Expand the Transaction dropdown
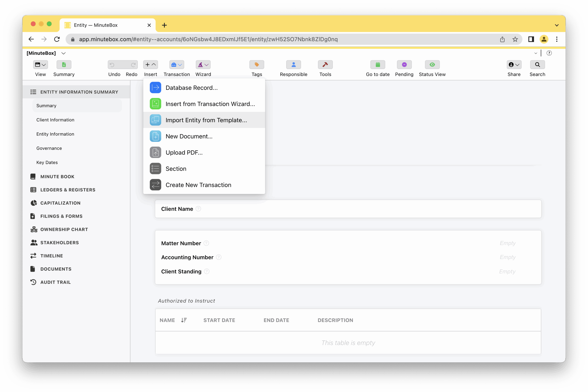The image size is (588, 392). (176, 65)
